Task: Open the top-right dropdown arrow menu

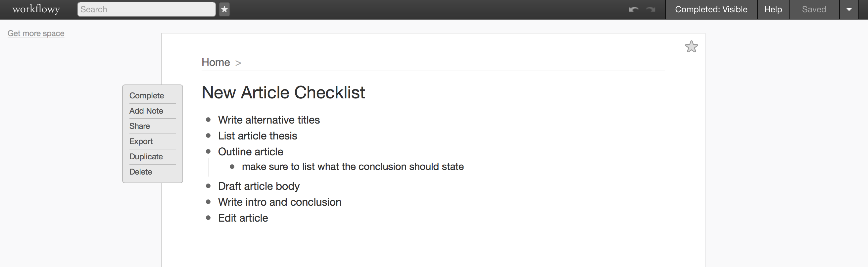Action: click(x=849, y=9)
